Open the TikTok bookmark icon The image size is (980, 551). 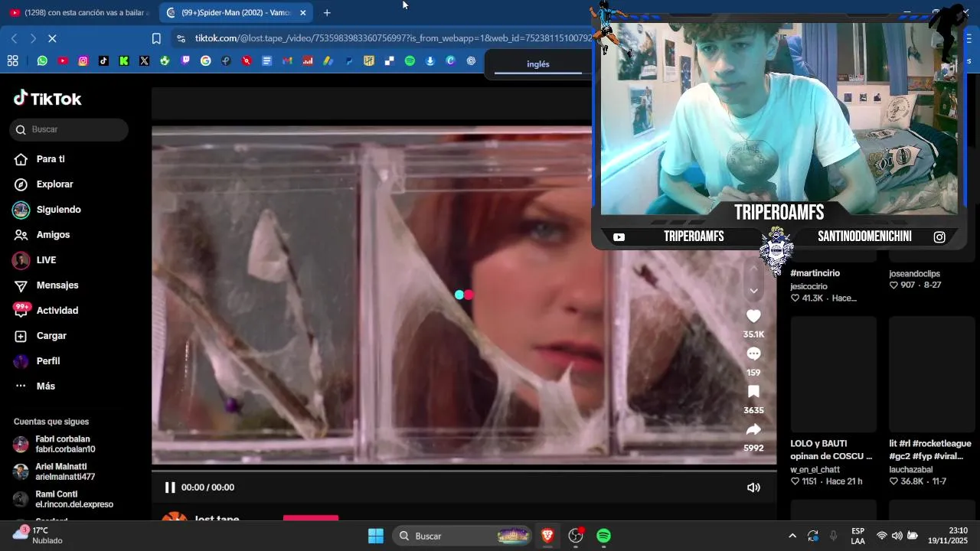(103, 61)
